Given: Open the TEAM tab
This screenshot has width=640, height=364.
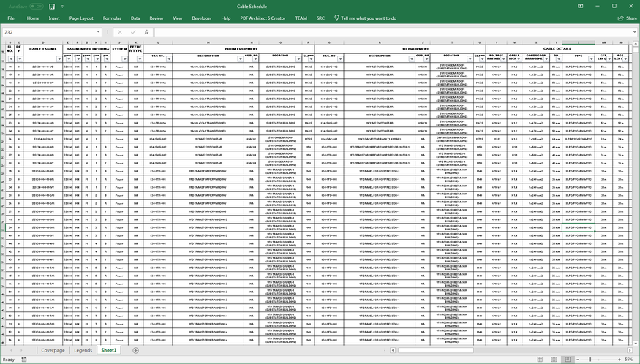Looking at the screenshot, I should pyautogui.click(x=301, y=18).
